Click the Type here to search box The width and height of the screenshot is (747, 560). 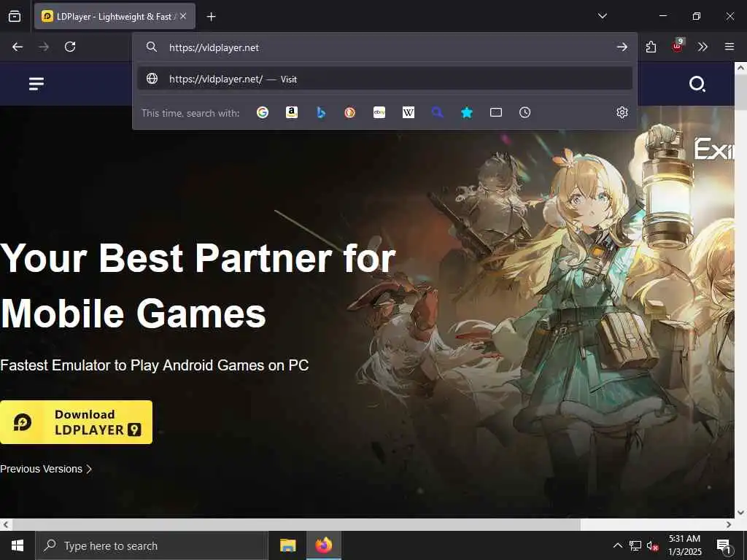(x=152, y=545)
